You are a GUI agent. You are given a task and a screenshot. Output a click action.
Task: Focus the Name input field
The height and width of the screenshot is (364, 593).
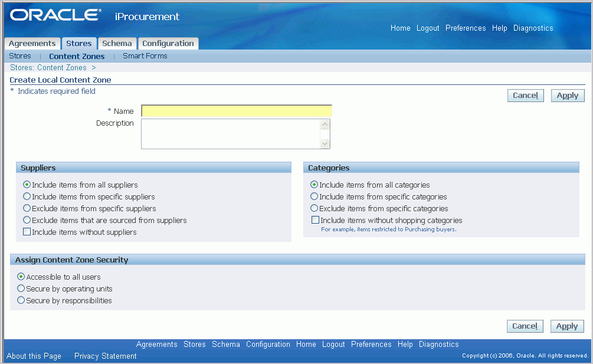237,111
